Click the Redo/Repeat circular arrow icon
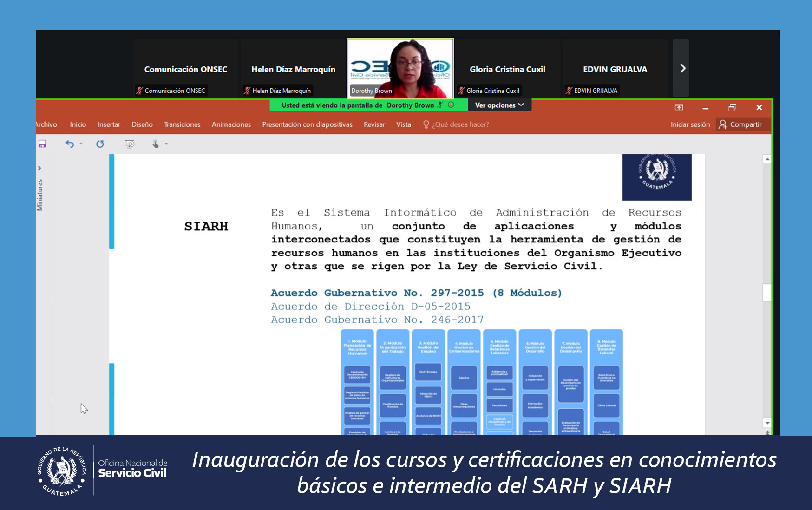812x510 pixels. 100,144
